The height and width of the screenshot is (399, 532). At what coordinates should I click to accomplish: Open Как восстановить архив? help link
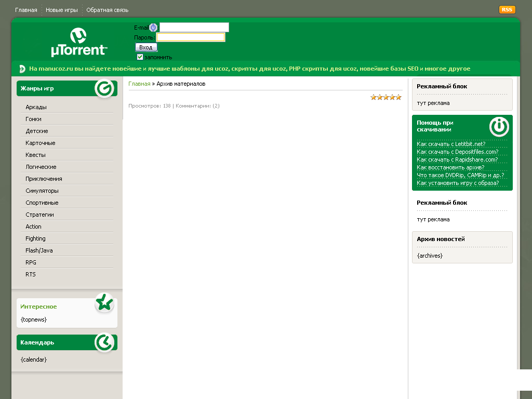450,167
